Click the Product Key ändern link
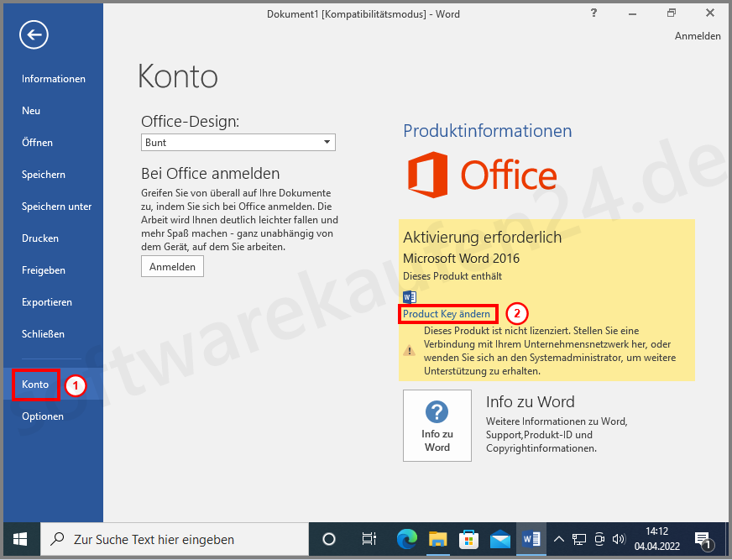The width and height of the screenshot is (732, 560). click(447, 313)
